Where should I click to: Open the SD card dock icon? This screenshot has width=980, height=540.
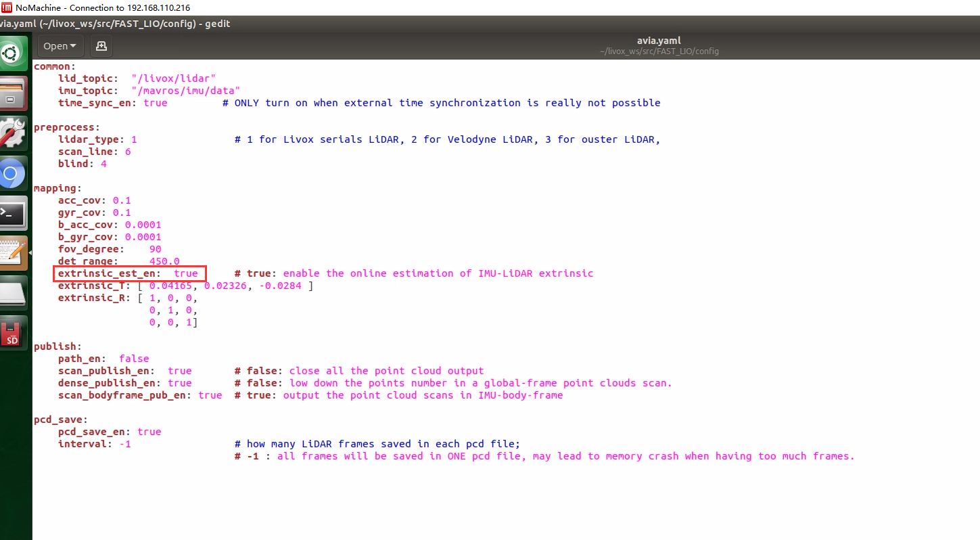[x=14, y=333]
